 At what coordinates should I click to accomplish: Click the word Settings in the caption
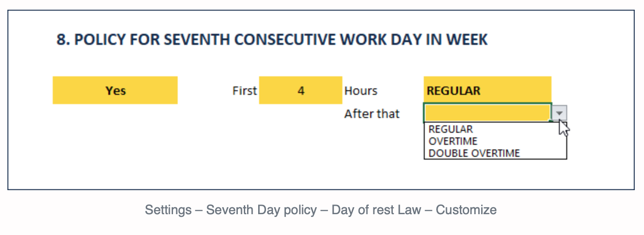pos(168,210)
